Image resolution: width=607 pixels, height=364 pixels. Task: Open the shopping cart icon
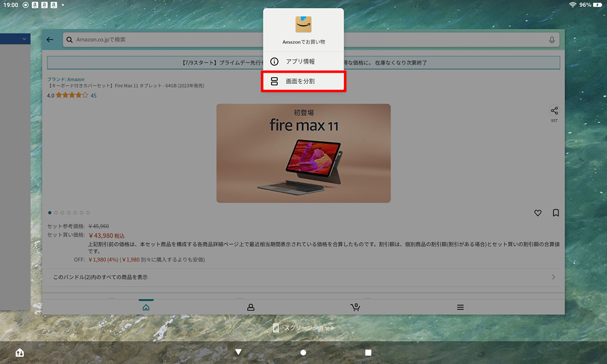pos(355,307)
